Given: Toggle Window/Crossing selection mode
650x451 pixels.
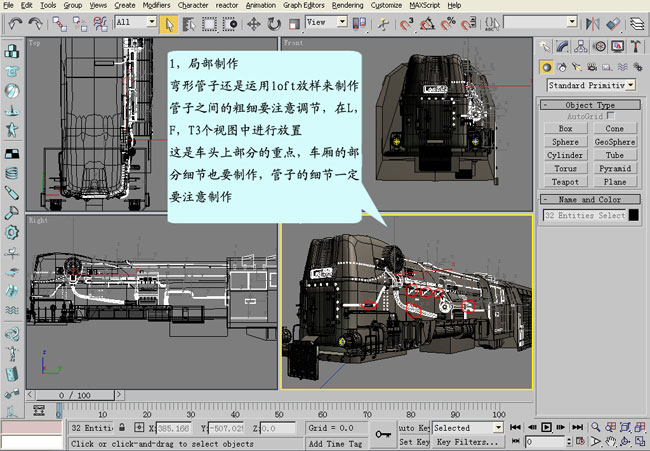Looking at the screenshot, I should pyautogui.click(x=230, y=24).
